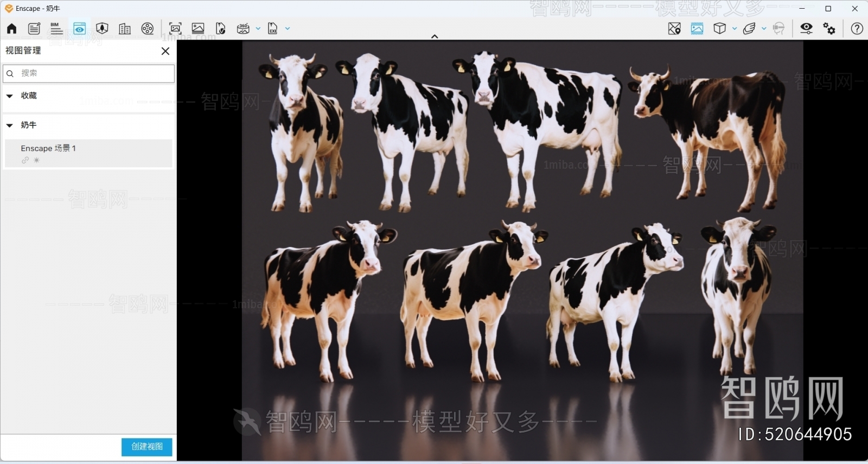Toggle the safe frame display
The height and width of the screenshot is (464, 868).
pos(697,29)
